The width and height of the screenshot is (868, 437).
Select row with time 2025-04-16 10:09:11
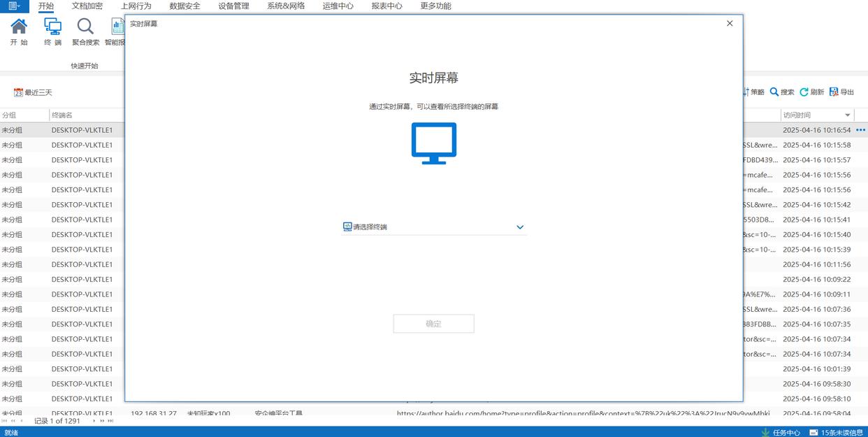point(816,294)
